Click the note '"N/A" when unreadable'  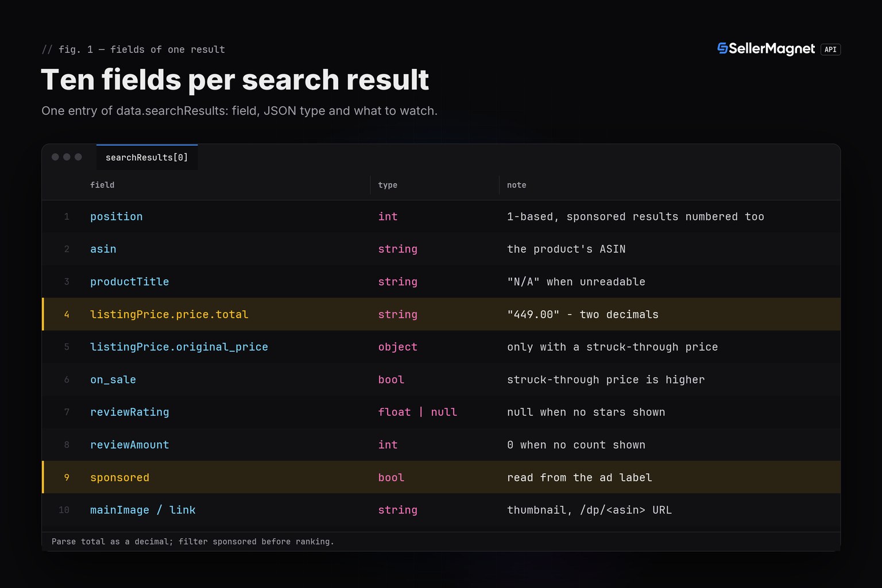[577, 282]
